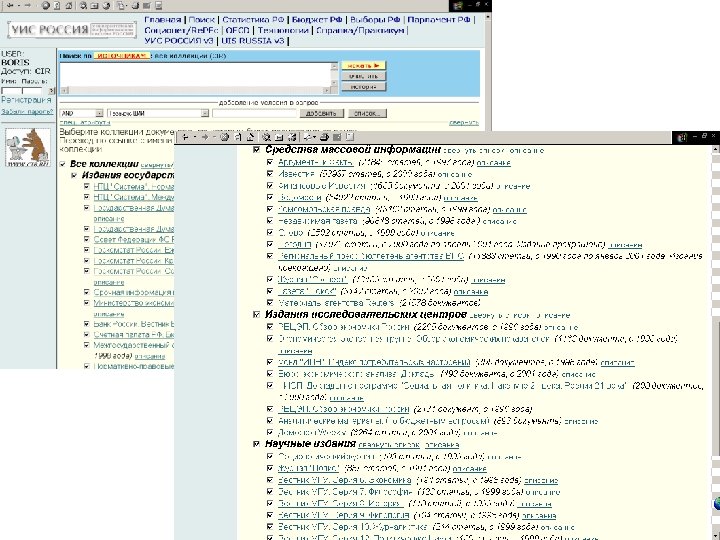
Task: Click the query box vertical scrollbar
Action: 334,75
